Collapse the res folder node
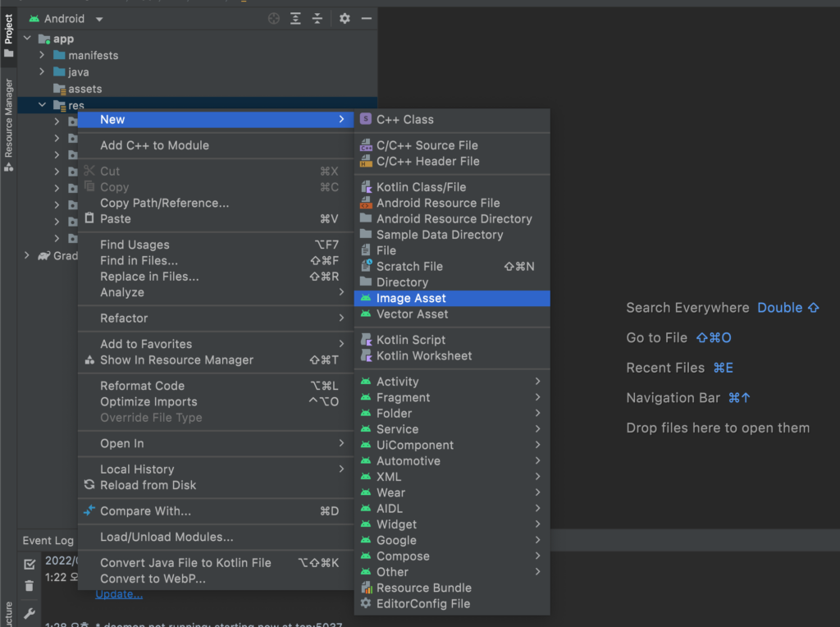Image resolution: width=840 pixels, height=627 pixels. click(42, 105)
